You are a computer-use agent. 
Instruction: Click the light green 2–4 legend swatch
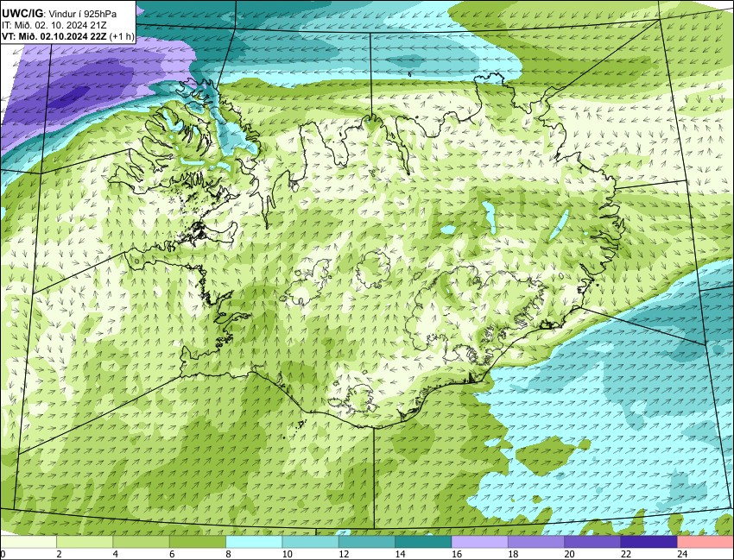[x=85, y=542]
